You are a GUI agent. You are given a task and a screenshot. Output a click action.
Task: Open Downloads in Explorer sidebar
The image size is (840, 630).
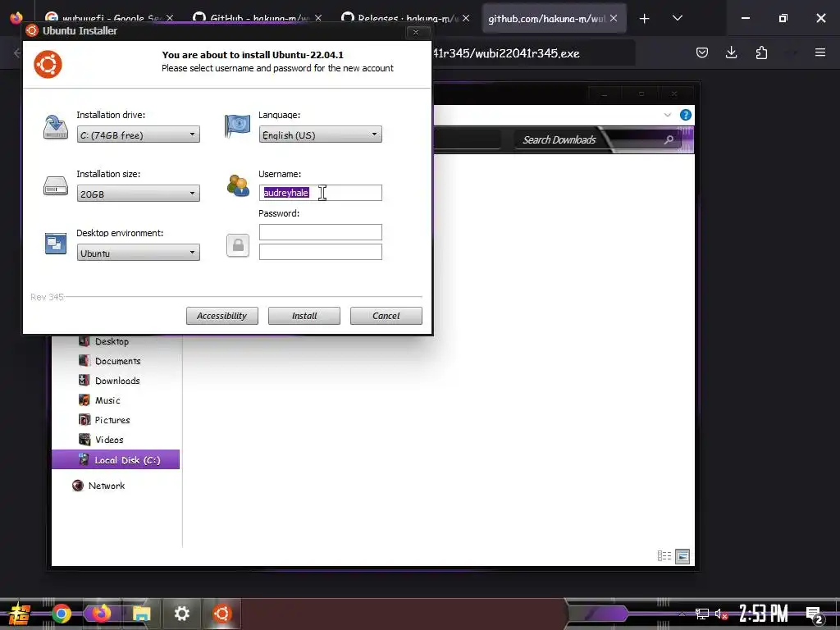(x=109, y=381)
